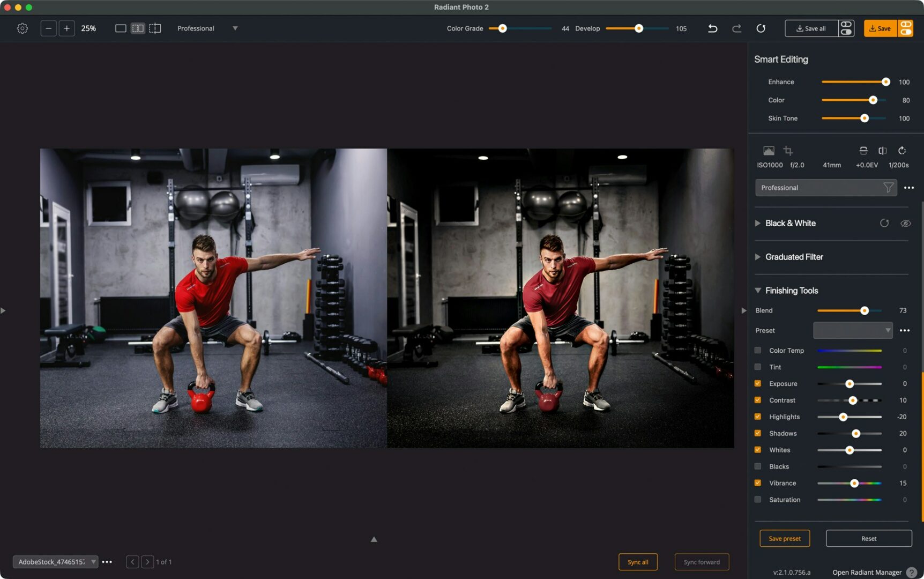This screenshot has height=579, width=924.
Task: Click the rotate image icon
Action: [x=902, y=151]
